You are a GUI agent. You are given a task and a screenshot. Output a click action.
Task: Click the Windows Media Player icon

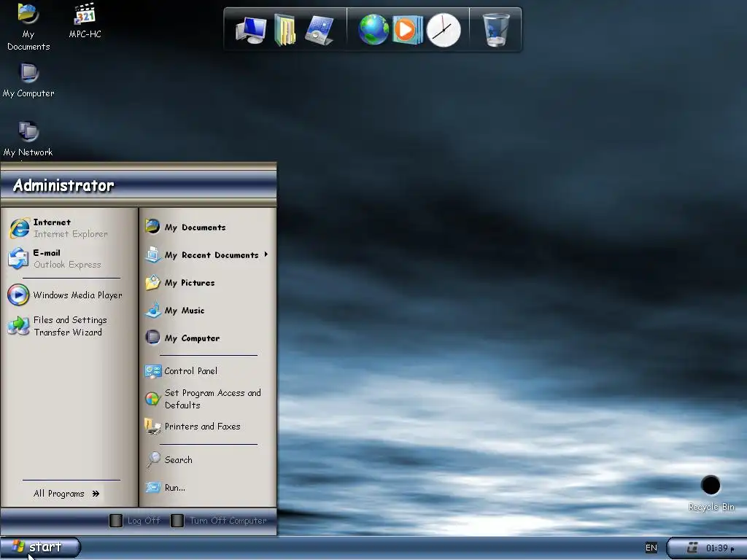coord(18,295)
